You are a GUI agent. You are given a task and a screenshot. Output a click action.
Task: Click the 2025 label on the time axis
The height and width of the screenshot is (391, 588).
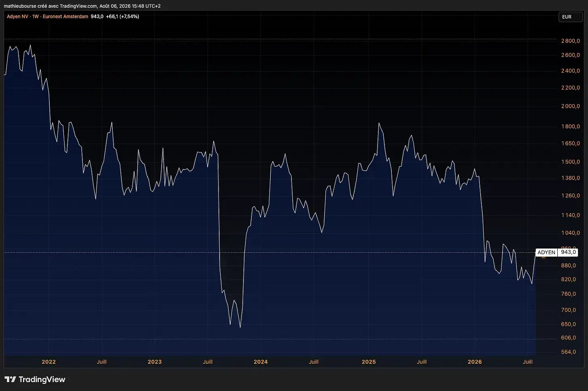(x=369, y=362)
